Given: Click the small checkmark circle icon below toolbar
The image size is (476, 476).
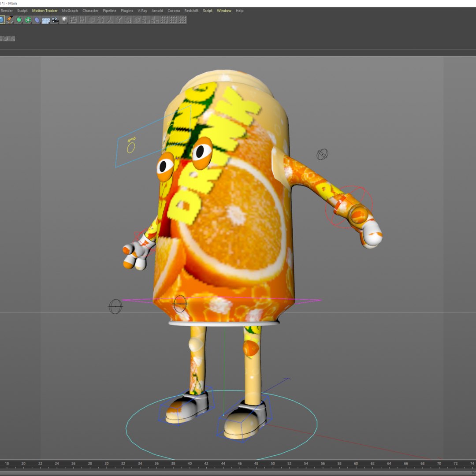Looking at the screenshot, I should coord(12,38).
